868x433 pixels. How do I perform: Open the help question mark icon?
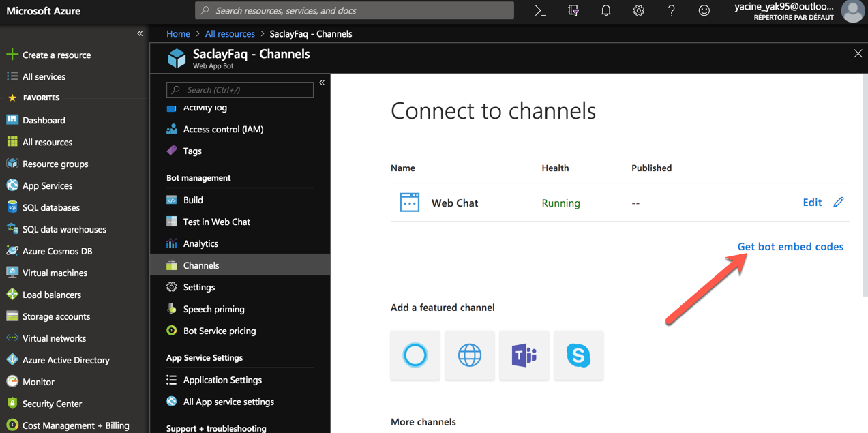coord(671,11)
